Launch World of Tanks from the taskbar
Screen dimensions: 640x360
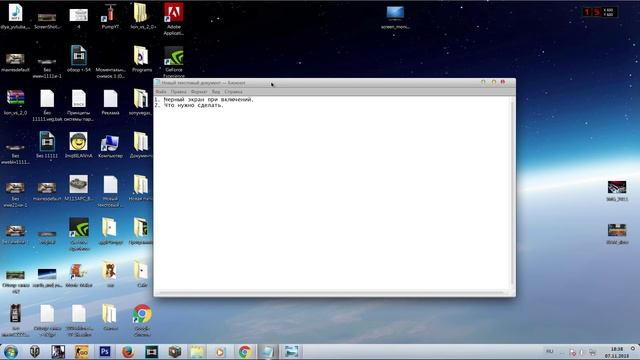(x=35, y=351)
